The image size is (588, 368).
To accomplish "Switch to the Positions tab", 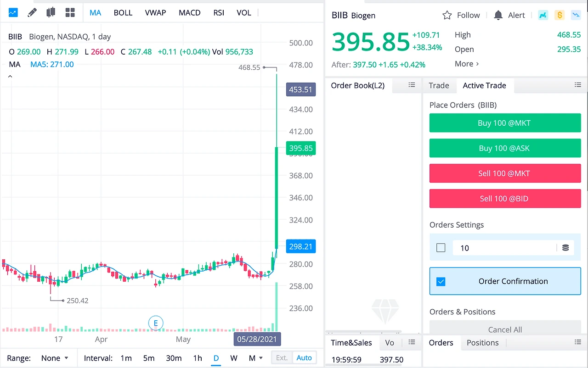I will click(483, 342).
